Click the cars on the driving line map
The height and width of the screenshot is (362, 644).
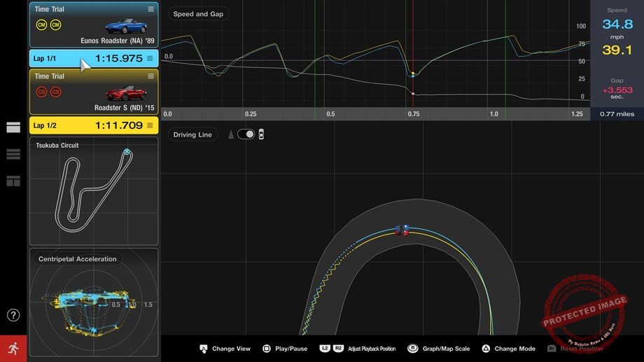tap(402, 230)
